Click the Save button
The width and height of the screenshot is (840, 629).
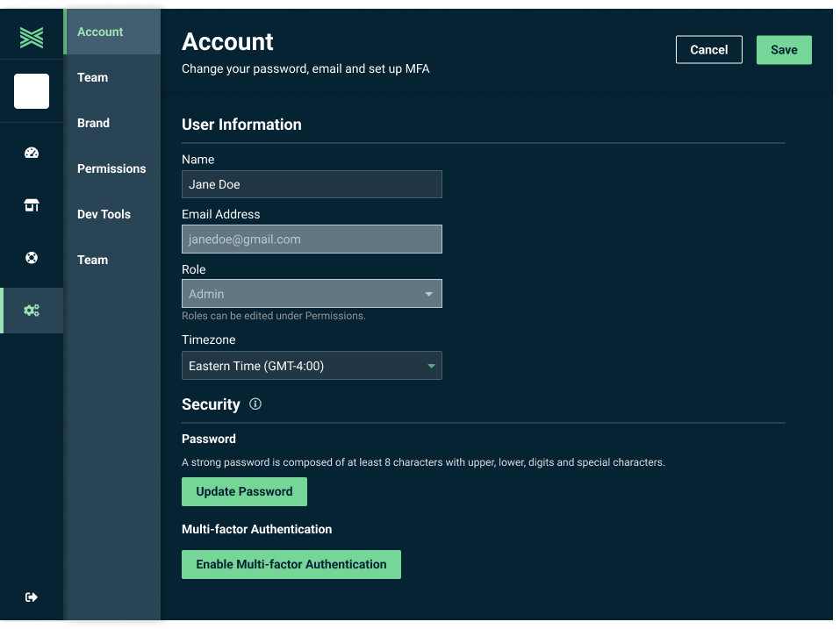tap(784, 50)
